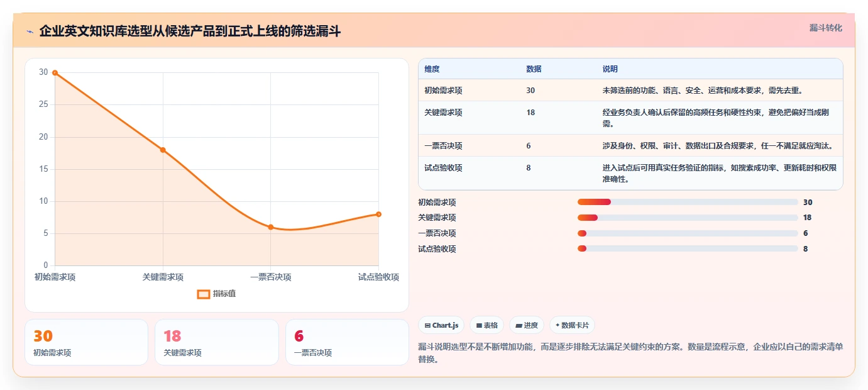
Task: Click the progress list label 一票否决项
Action: point(437,233)
